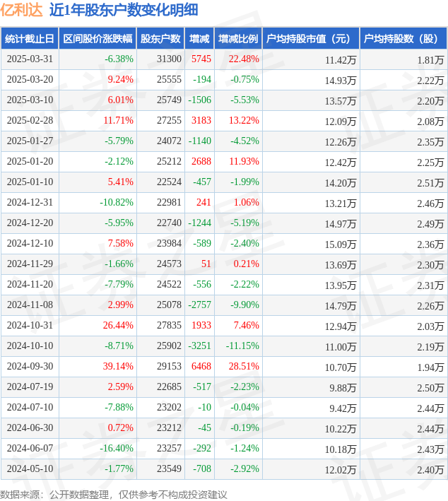Viewport: 448px width, 501px height.
Task: Click the 数据来源 disclaimer footer text
Action: click(114, 495)
